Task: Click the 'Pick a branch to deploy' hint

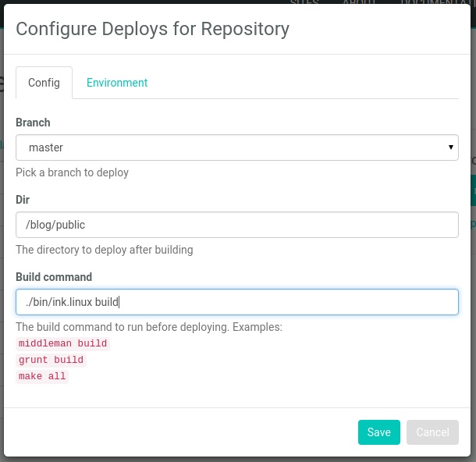Action: (x=72, y=172)
